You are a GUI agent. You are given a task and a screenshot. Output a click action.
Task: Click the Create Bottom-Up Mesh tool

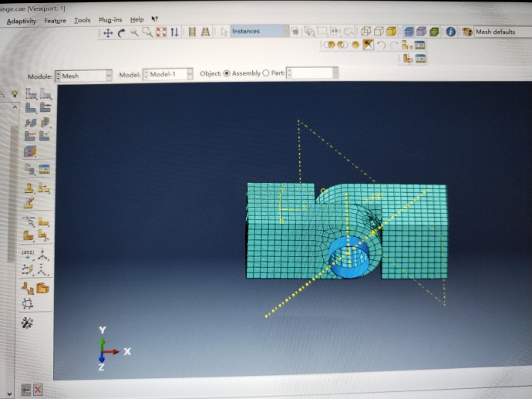(30, 151)
